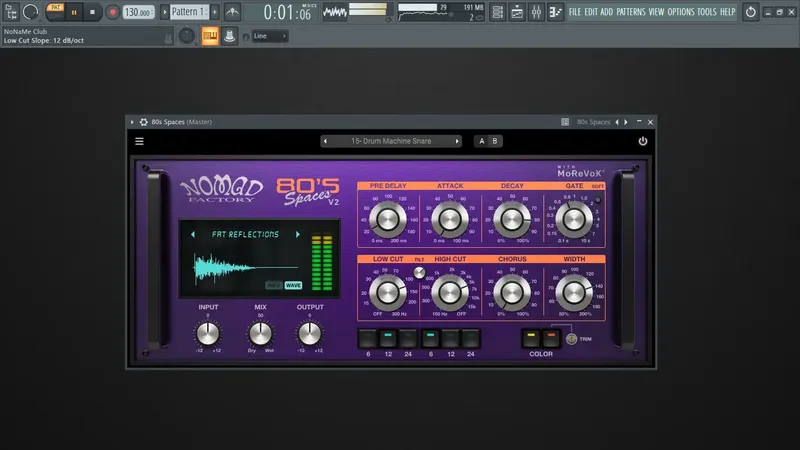Select previous reverb type before Fat Reflections
The width and height of the screenshot is (800, 450).
[193, 235]
